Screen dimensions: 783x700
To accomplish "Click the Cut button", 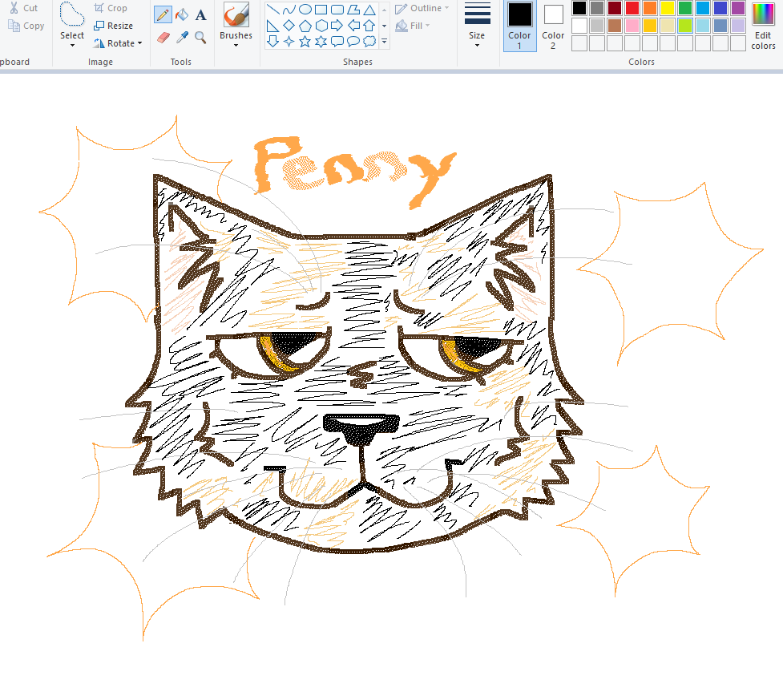I will coord(23,8).
